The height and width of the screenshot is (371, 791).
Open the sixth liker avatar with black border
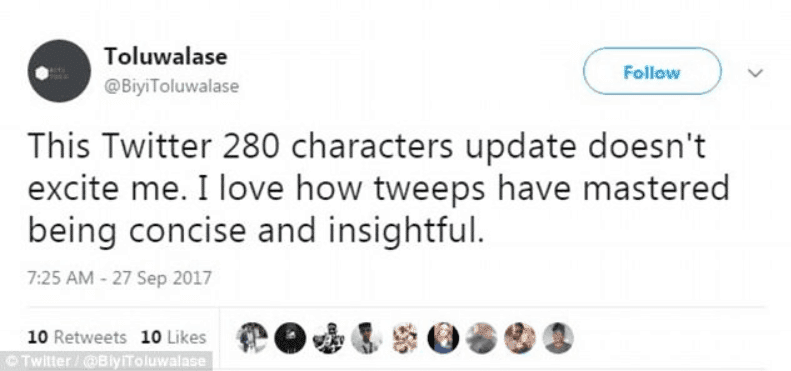[x=443, y=338]
